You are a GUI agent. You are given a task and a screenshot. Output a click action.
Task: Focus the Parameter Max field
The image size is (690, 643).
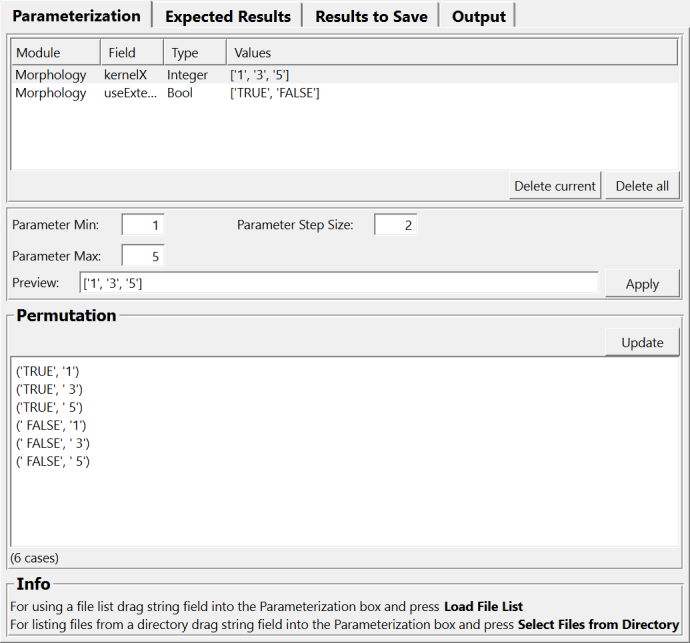tap(143, 256)
